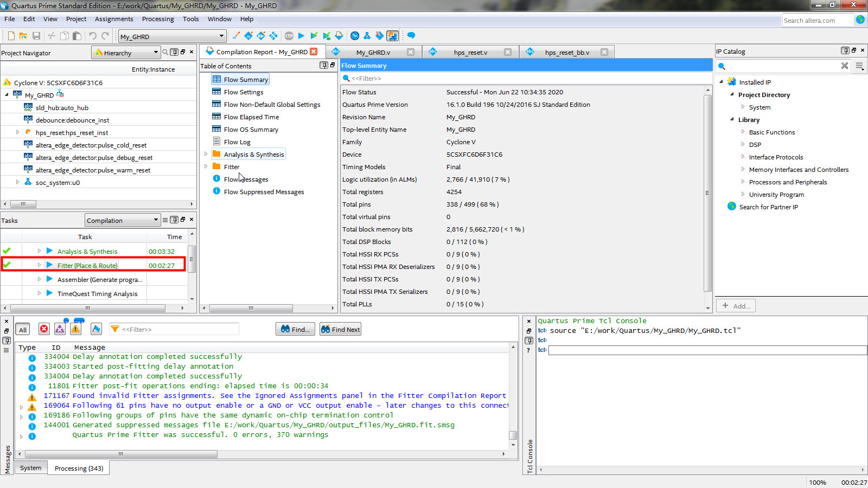
Task: Open the Compilation Report toolbar icon
Action: click(339, 36)
